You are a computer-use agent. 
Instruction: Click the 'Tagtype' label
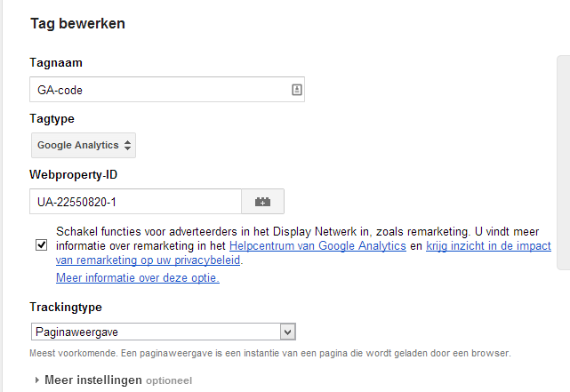coord(52,119)
